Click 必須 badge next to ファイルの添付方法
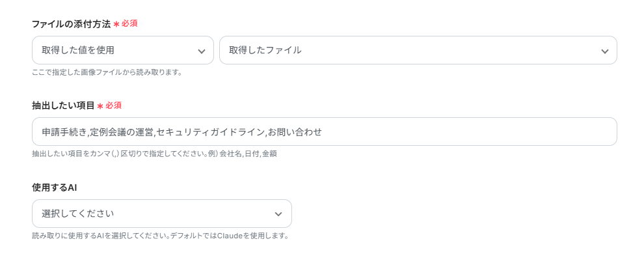 129,23
